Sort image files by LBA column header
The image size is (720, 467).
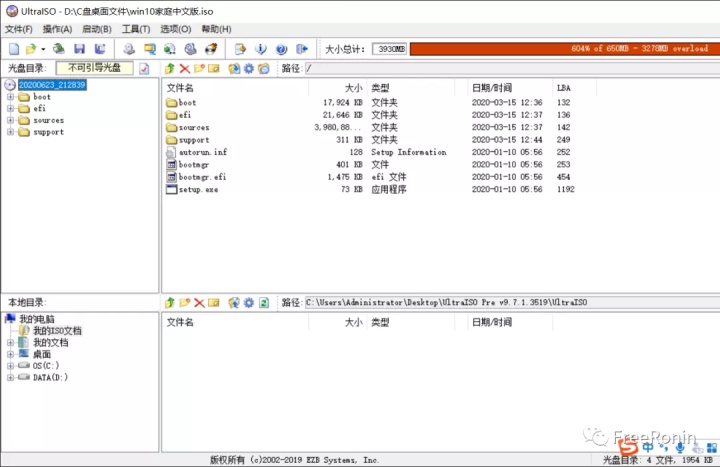pos(575,88)
